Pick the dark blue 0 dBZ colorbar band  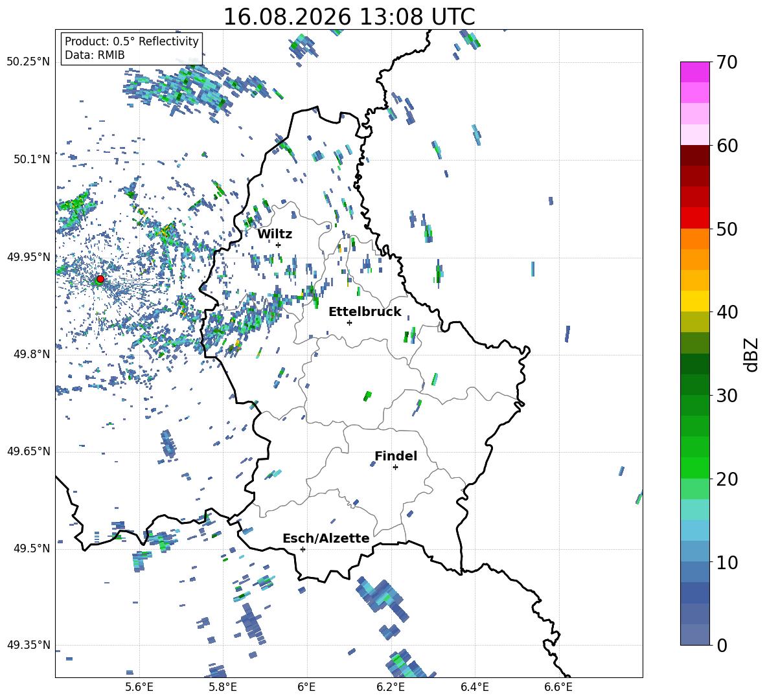pos(694,635)
